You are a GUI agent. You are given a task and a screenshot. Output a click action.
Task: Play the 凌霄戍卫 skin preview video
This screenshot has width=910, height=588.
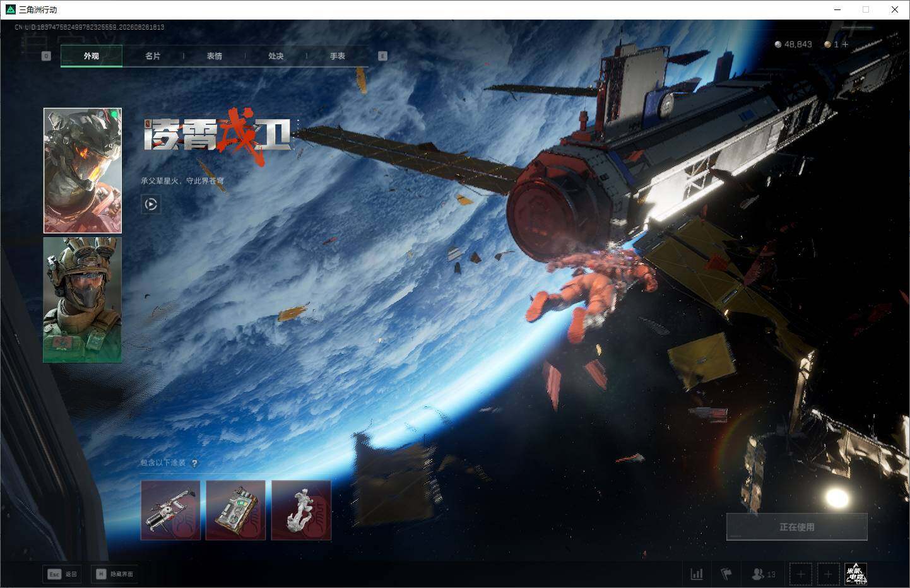coord(151,204)
